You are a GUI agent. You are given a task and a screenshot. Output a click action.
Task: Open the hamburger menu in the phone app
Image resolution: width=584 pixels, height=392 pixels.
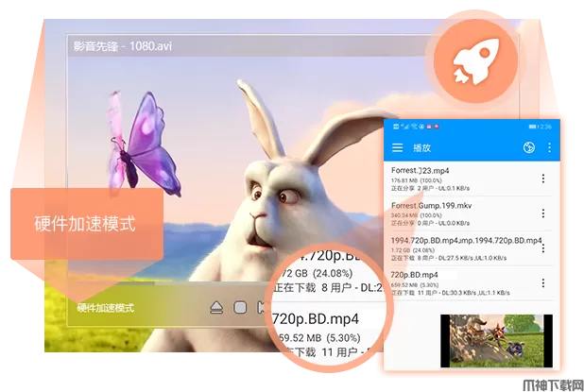tap(397, 147)
